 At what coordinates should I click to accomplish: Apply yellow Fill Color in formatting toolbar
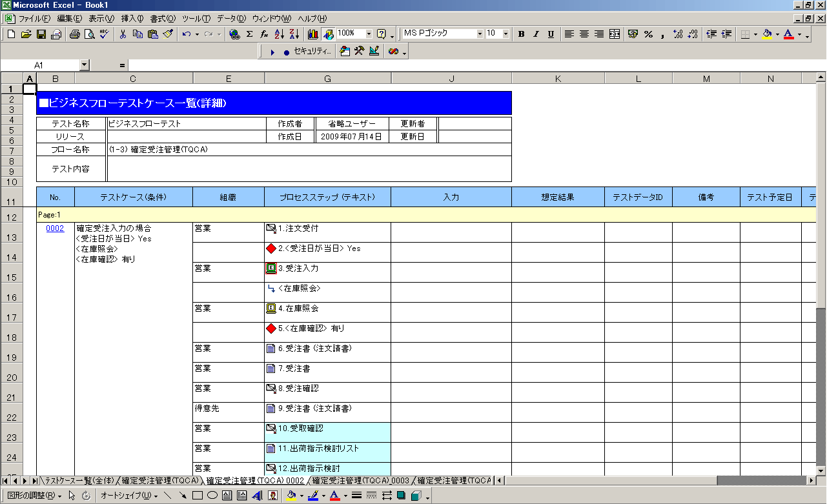[x=766, y=34]
